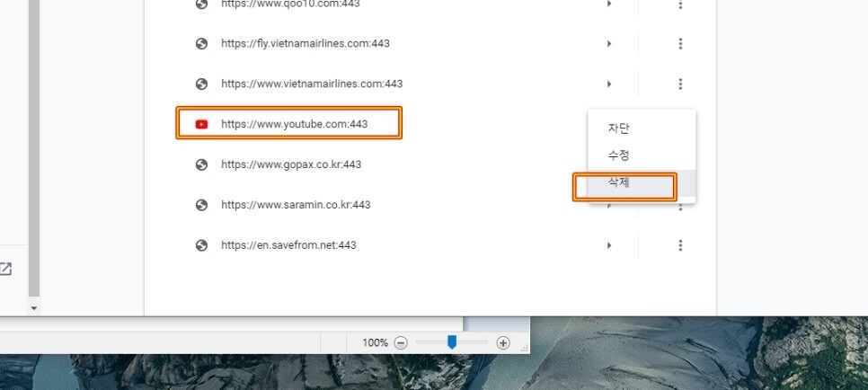Click the YouTube favicon icon
This screenshot has width=868, height=390.
[x=201, y=124]
